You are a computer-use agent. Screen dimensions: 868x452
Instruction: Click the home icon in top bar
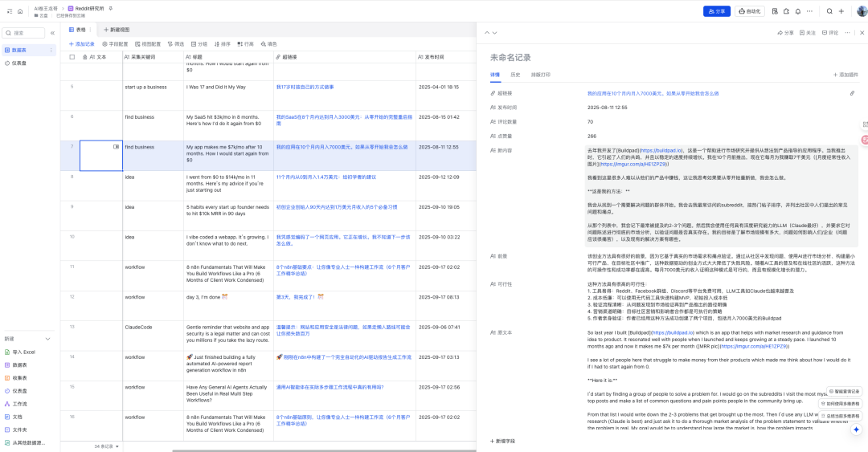click(20, 11)
